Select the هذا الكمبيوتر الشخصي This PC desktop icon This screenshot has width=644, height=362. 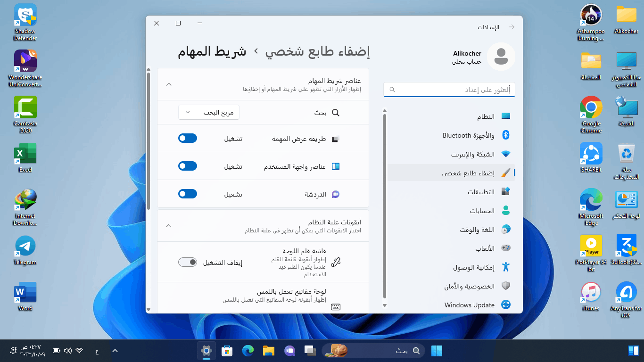pyautogui.click(x=627, y=69)
